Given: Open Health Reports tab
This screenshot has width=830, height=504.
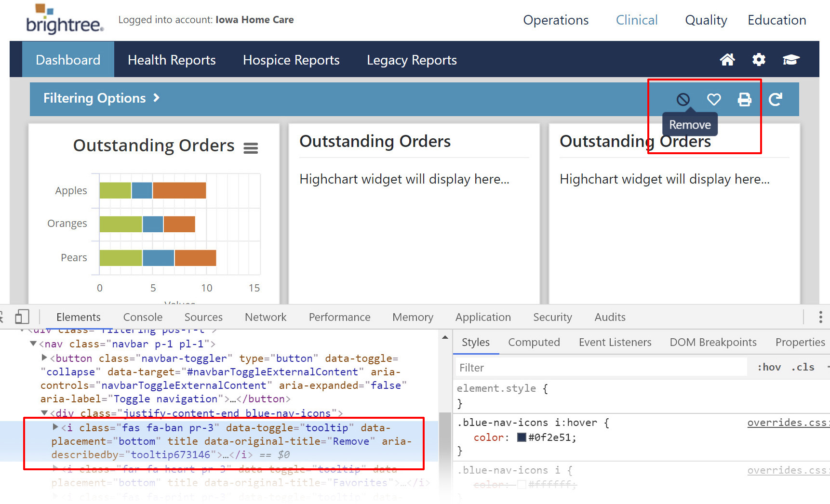Looking at the screenshot, I should pos(172,60).
